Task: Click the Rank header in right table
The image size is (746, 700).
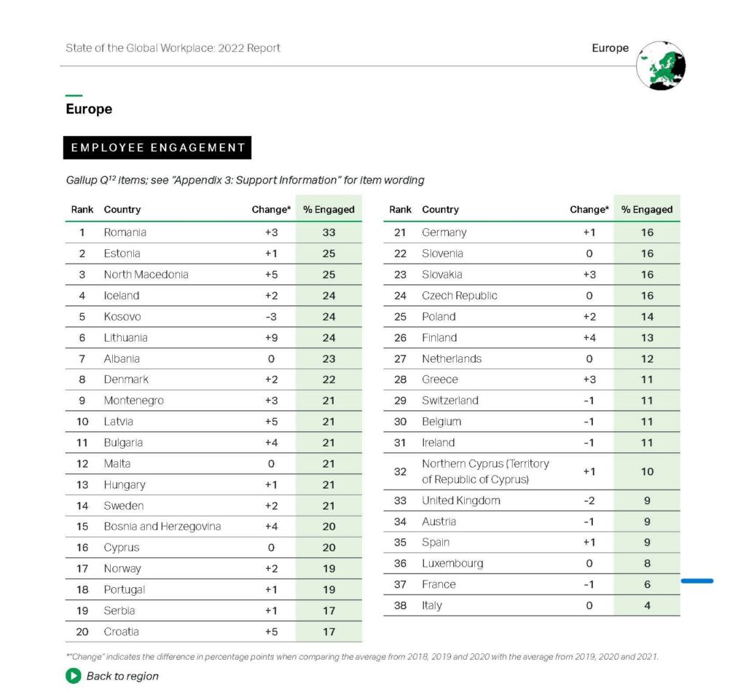Action: [400, 209]
